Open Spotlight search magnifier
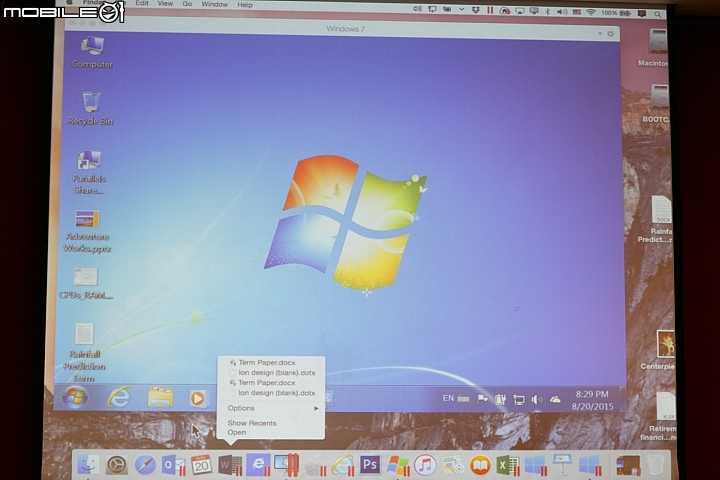The width and height of the screenshot is (720, 480). (658, 14)
